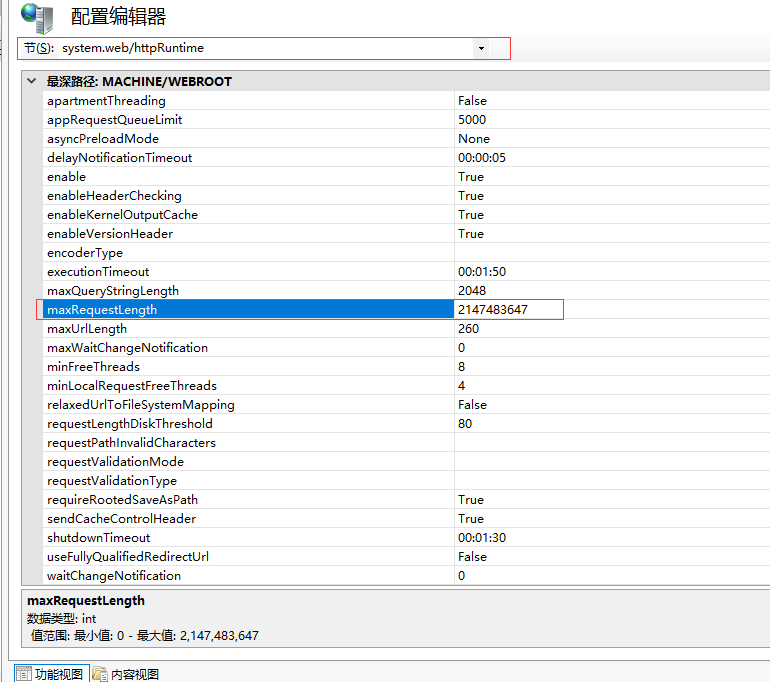This screenshot has width=770, height=682.
Task: Edit the maxRequestLength value 2147483647
Action: click(493, 310)
